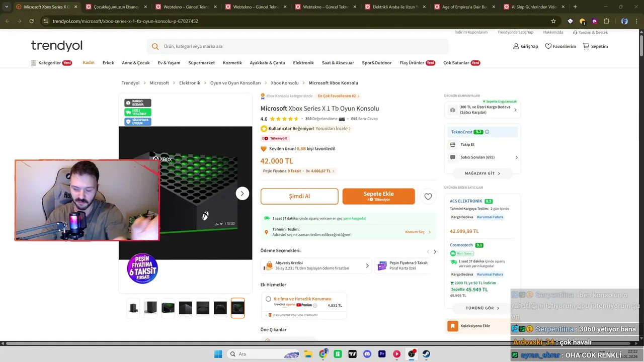Open Kategoriler hamburger menu
644x362 pixels.
[33, 63]
